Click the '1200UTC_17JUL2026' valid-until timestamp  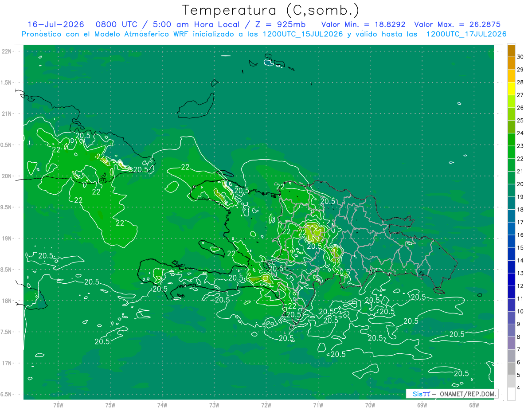click(466, 34)
